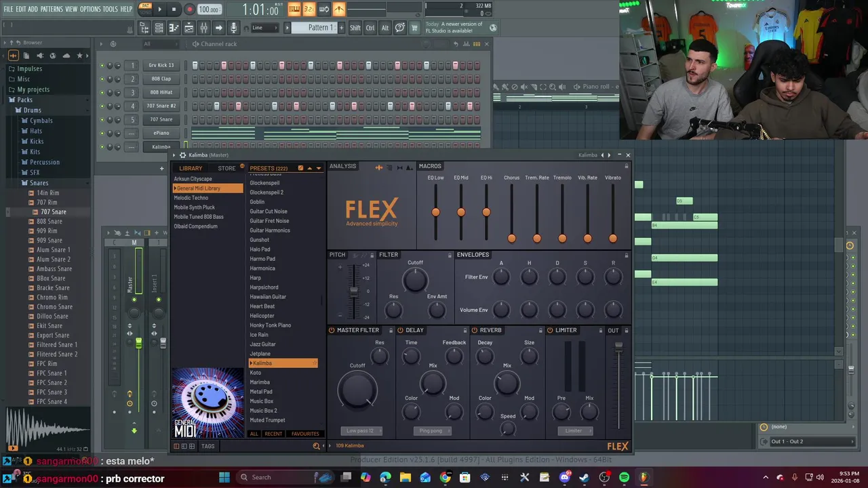Toggle the Master Filter power button
The height and width of the screenshot is (488, 868).
[332, 330]
